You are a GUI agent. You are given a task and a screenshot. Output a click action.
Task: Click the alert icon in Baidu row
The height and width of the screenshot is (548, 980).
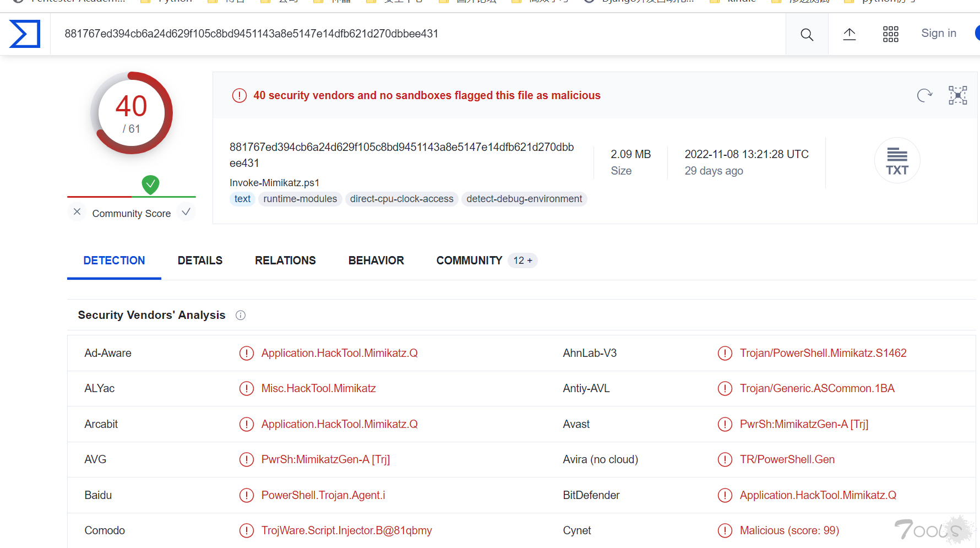click(246, 495)
